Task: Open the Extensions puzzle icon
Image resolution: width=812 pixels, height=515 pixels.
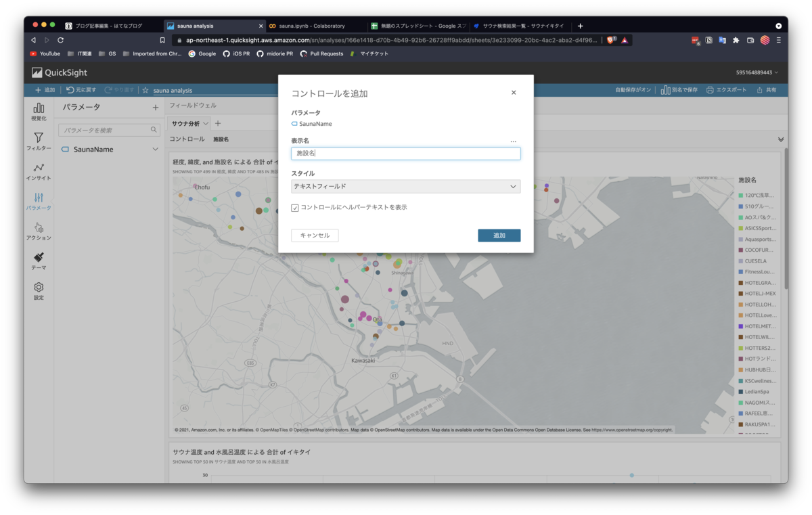Action: click(x=736, y=40)
